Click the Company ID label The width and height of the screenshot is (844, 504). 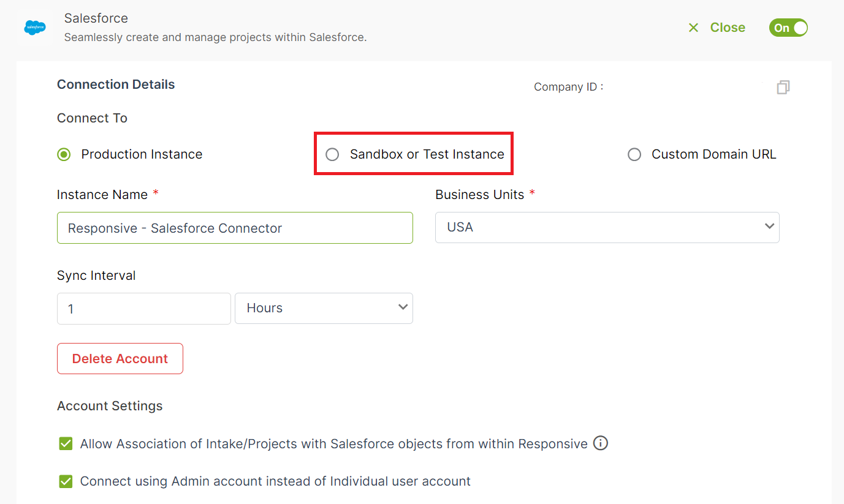click(568, 87)
